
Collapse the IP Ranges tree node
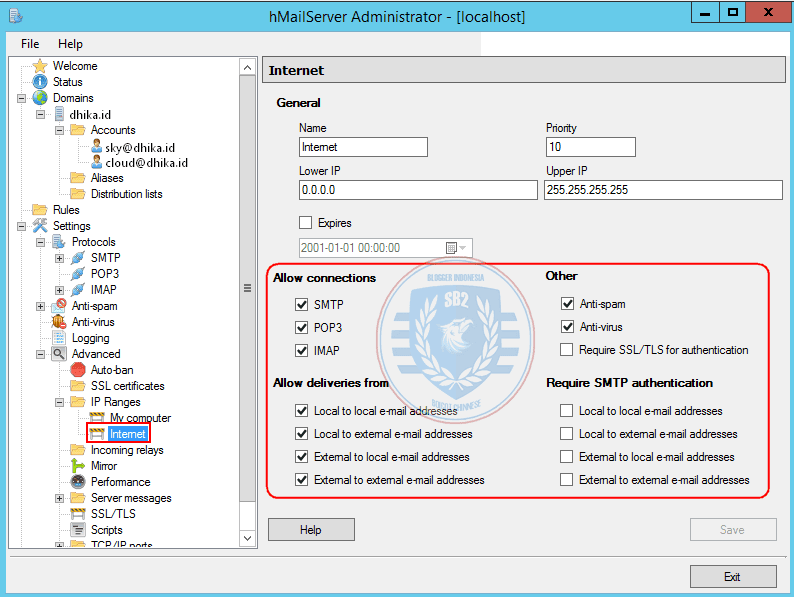pos(59,403)
